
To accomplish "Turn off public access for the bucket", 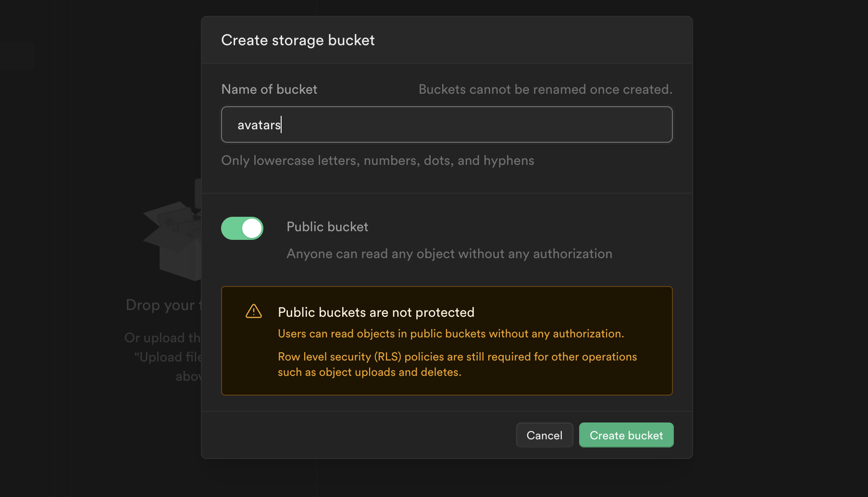I will (242, 228).
